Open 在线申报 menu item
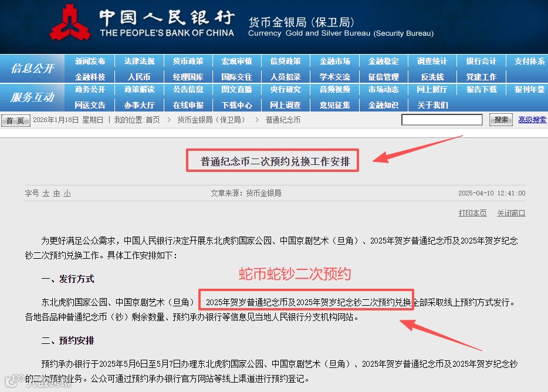 [x=188, y=105]
